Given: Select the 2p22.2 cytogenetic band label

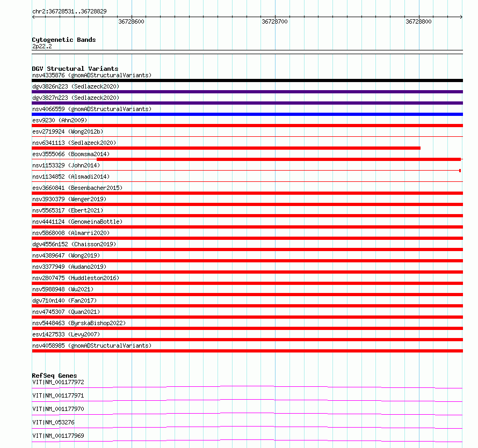Looking at the screenshot, I should pos(42,46).
